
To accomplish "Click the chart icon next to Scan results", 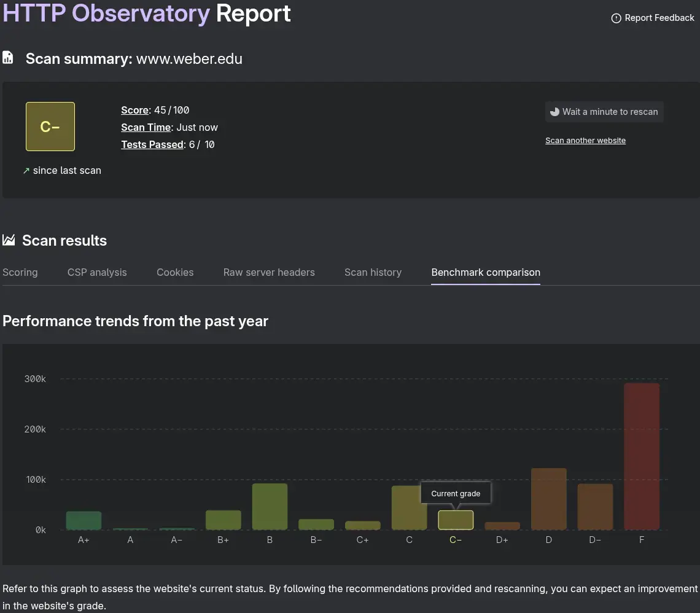I will pos(9,240).
